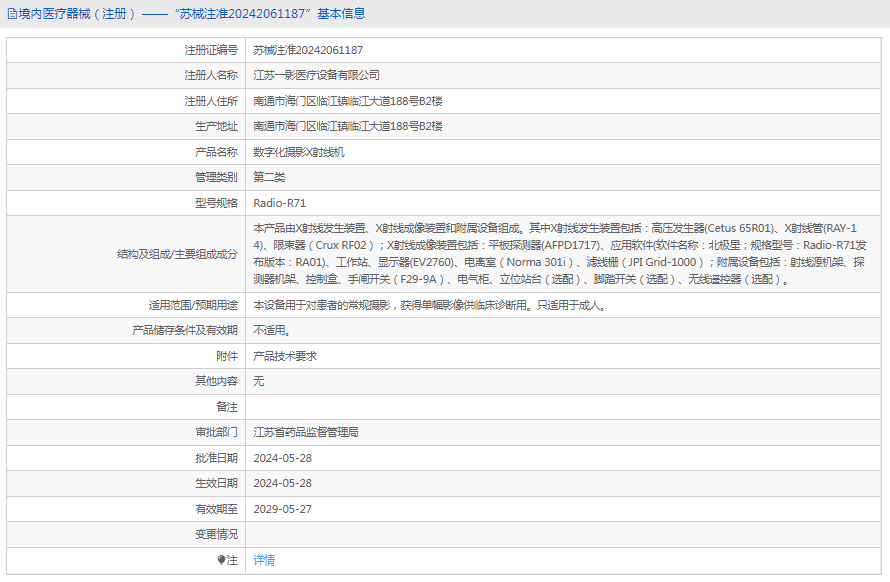This screenshot has height=582, width=890.
Task: Click the label 注册证编号
Action: [211, 50]
